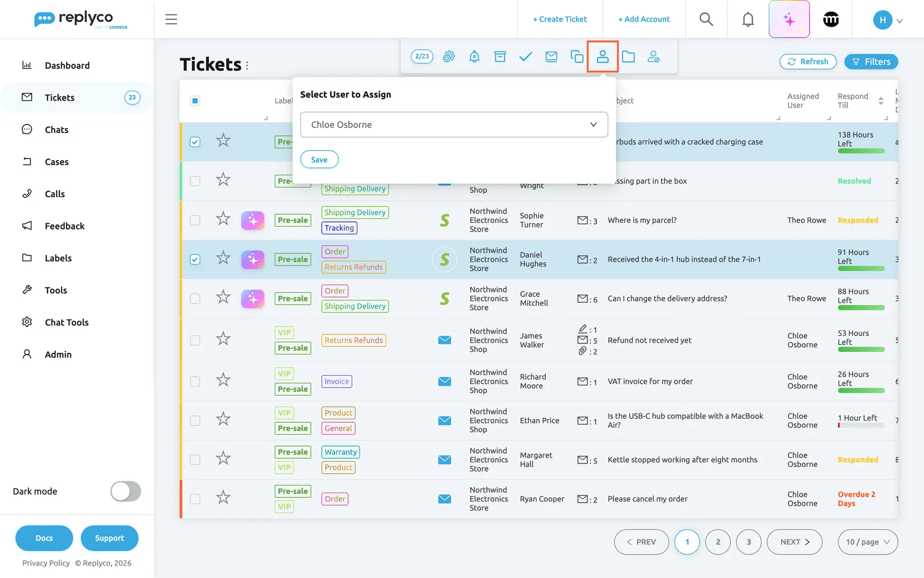Open the Filters panel
This screenshot has width=924, height=578.
[871, 62]
